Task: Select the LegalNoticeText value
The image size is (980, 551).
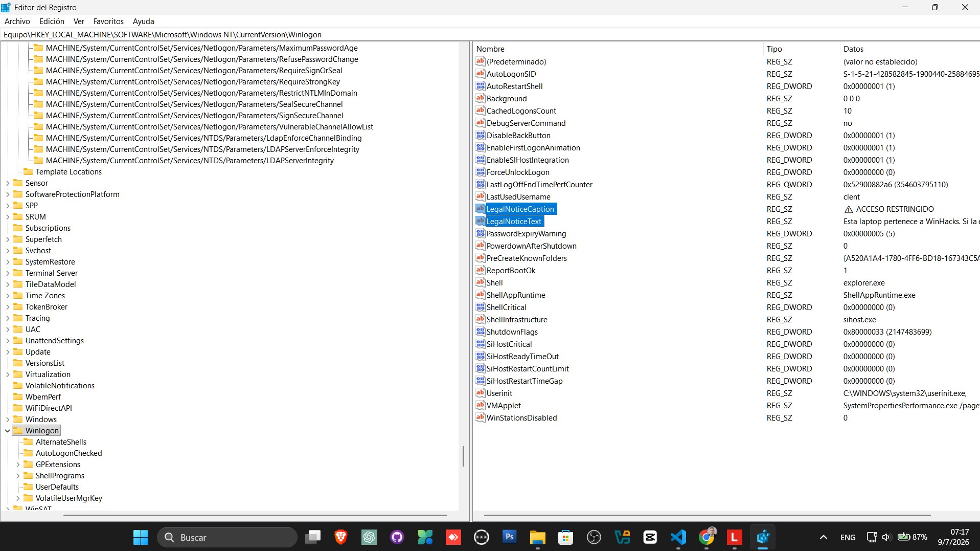Action: click(x=514, y=221)
